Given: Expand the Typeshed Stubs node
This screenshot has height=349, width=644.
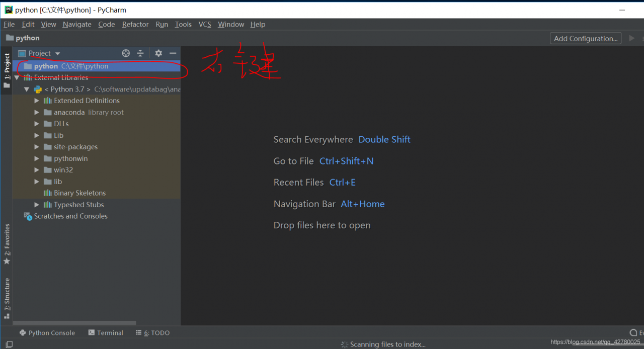Looking at the screenshot, I should coord(37,205).
